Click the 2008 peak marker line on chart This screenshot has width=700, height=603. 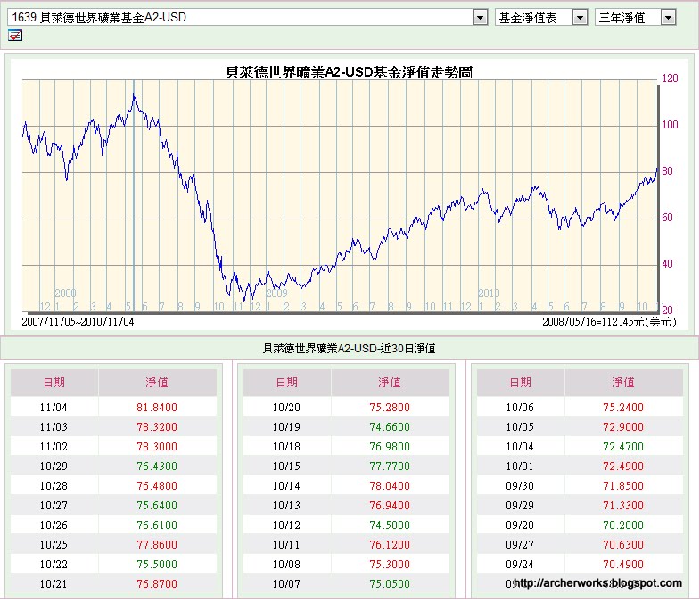pos(134,196)
